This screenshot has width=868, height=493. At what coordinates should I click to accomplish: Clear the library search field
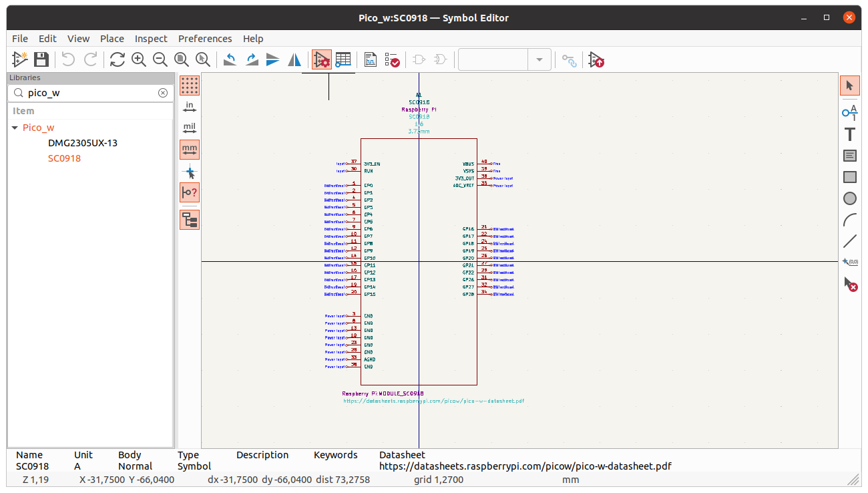coord(162,93)
